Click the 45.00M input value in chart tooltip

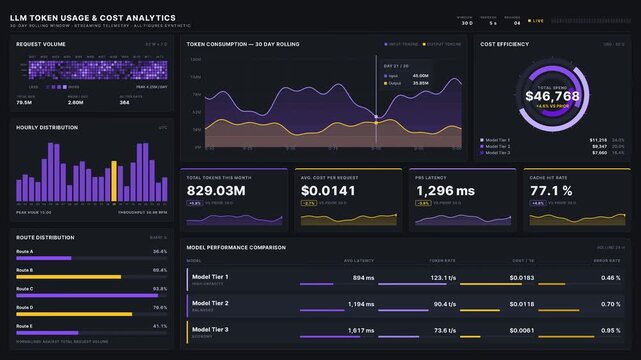[x=421, y=76]
